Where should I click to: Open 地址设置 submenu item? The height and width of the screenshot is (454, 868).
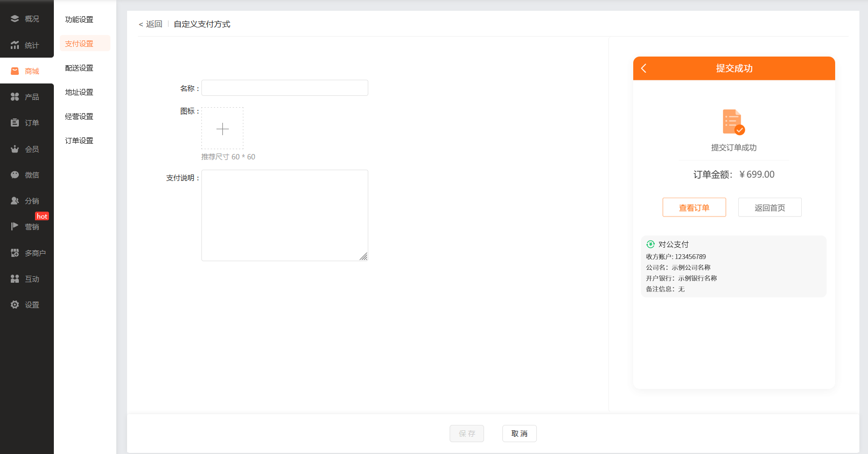pos(79,92)
